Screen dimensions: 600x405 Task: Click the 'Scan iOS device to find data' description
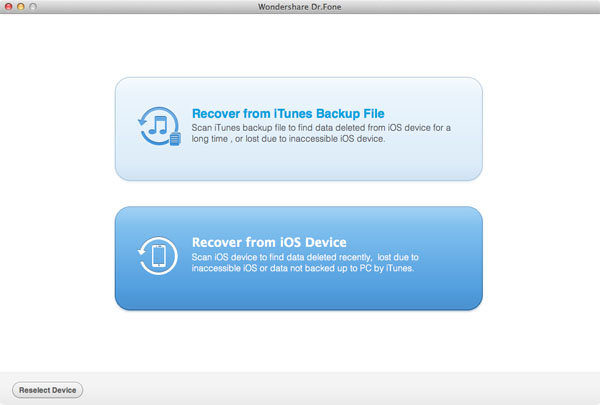coord(305,262)
